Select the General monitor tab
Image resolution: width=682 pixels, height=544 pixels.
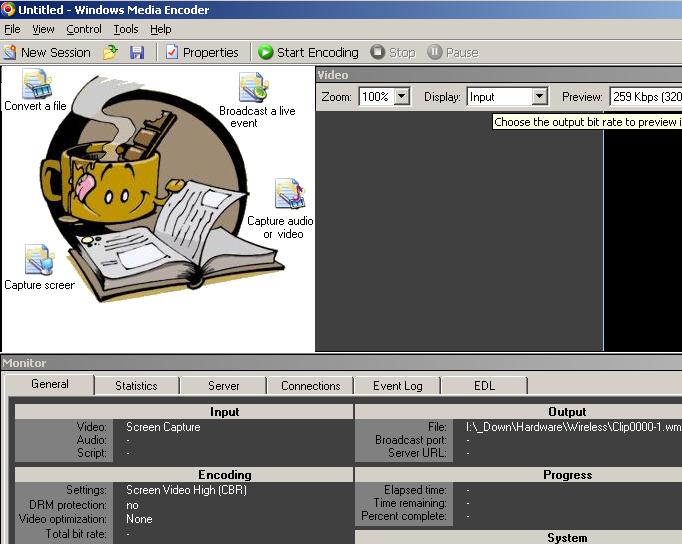click(x=50, y=384)
